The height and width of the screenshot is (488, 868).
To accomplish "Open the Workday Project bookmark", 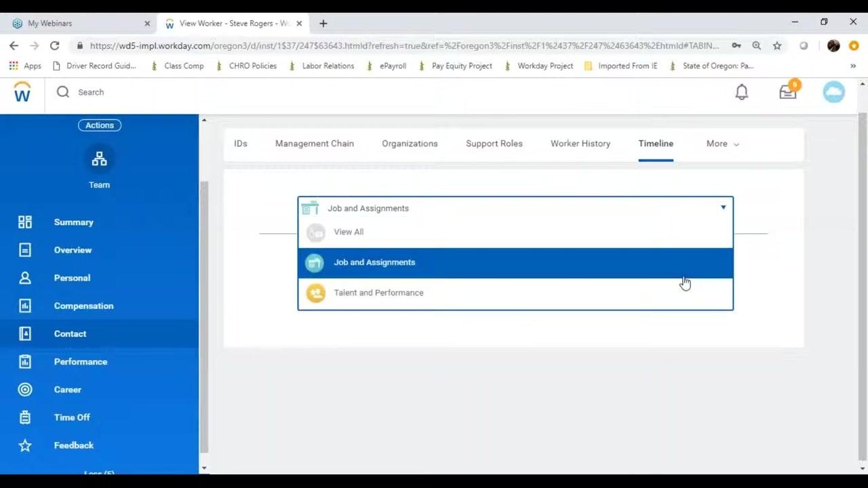I will coord(538,66).
